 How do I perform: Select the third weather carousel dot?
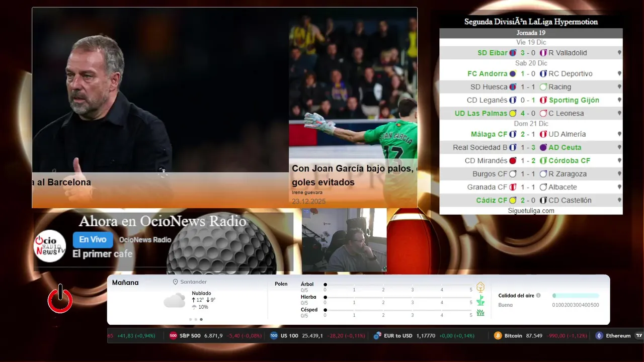(x=201, y=319)
